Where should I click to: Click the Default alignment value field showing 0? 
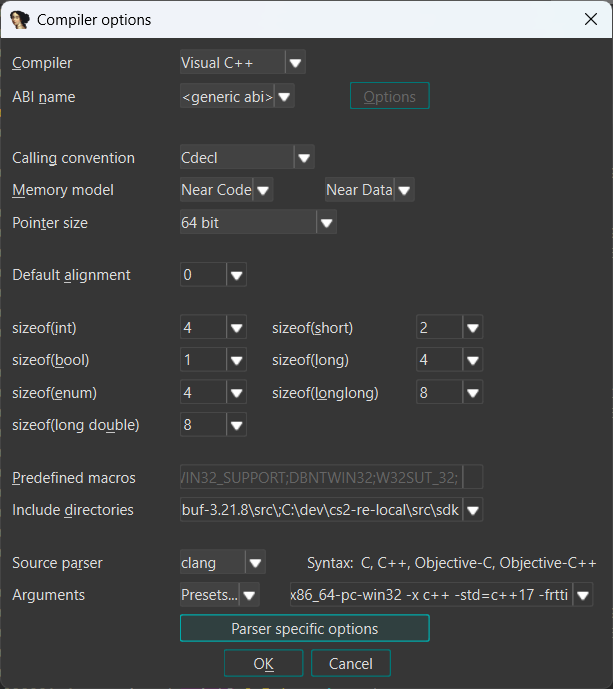coord(203,275)
